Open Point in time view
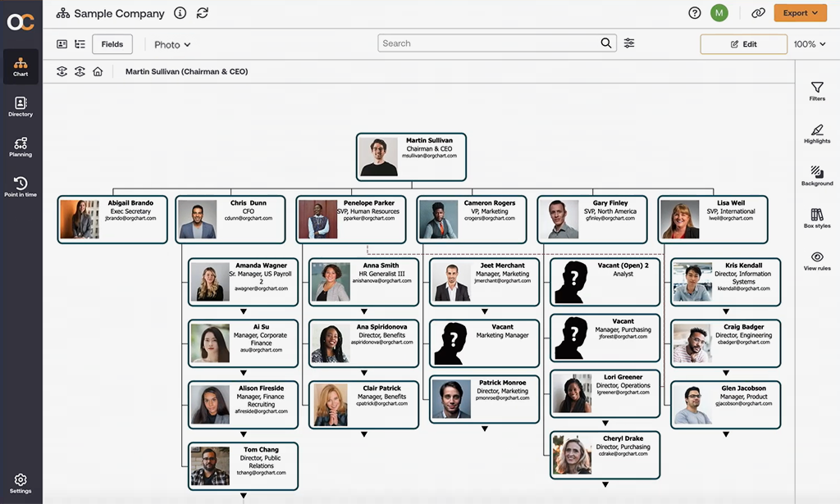The width and height of the screenshot is (840, 504). tap(21, 187)
